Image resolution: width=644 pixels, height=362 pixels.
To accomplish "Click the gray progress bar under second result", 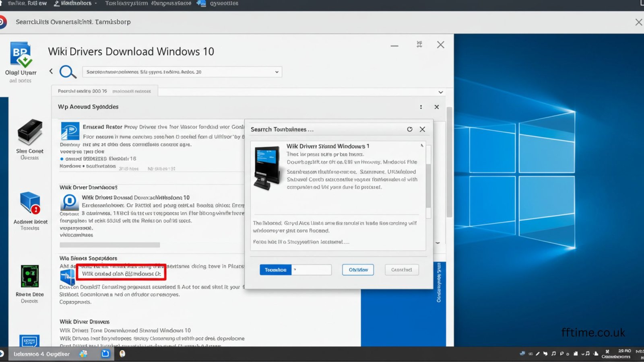I will click(x=110, y=245).
